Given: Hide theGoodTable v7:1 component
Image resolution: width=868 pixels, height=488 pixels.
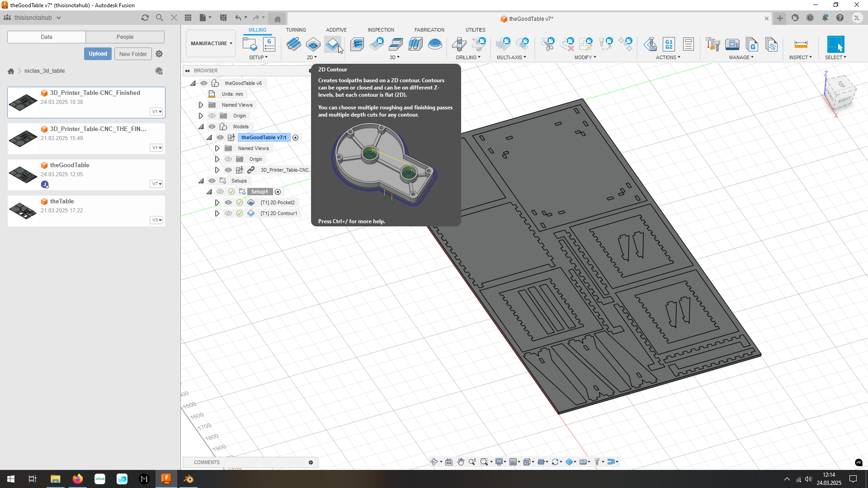Looking at the screenshot, I should click(x=220, y=137).
